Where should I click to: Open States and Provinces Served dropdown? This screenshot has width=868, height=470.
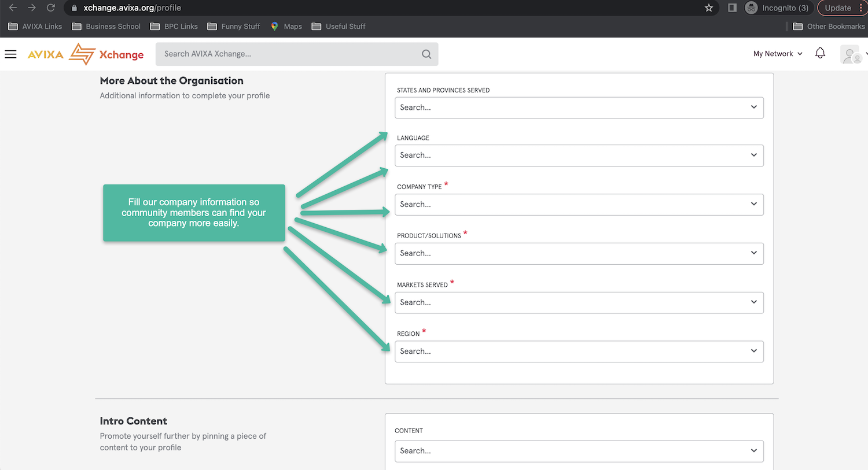pos(579,108)
